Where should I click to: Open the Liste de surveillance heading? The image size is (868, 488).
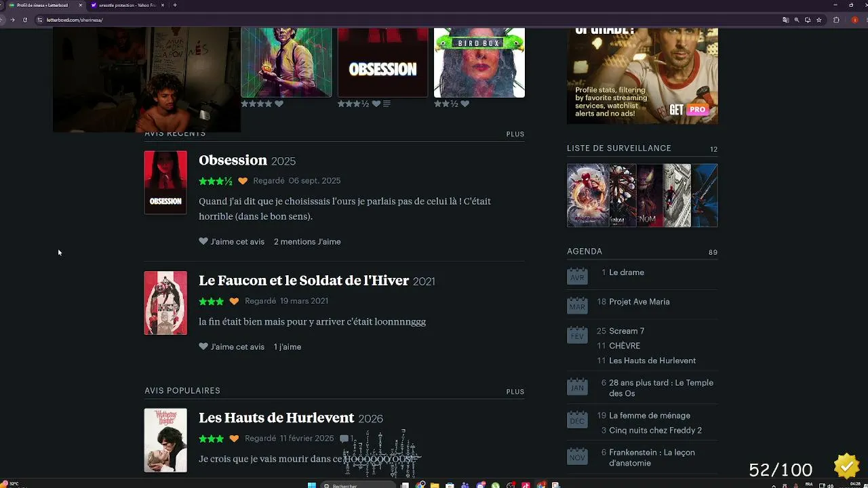619,148
